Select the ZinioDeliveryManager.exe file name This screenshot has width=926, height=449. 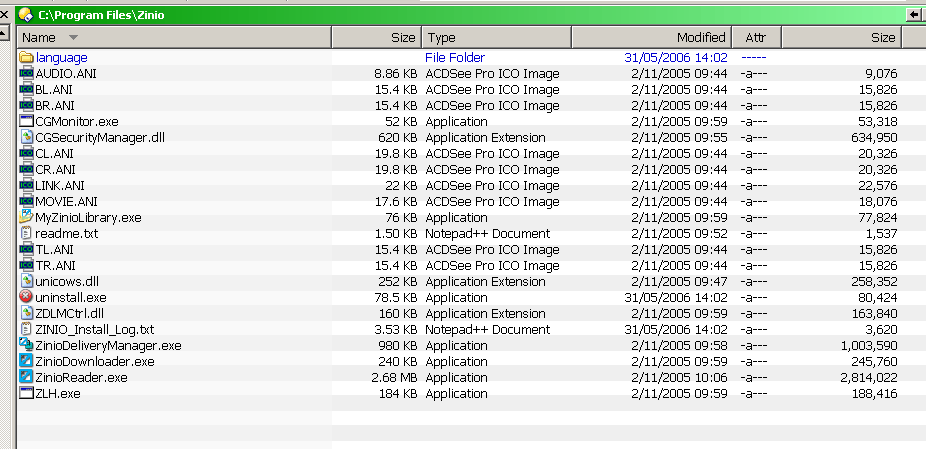click(108, 344)
